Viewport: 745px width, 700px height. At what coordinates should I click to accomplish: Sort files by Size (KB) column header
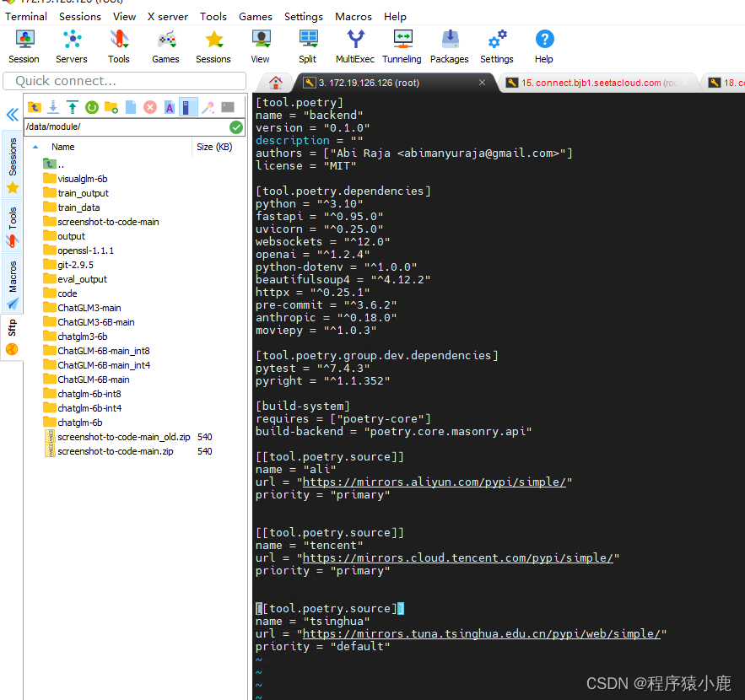217,147
